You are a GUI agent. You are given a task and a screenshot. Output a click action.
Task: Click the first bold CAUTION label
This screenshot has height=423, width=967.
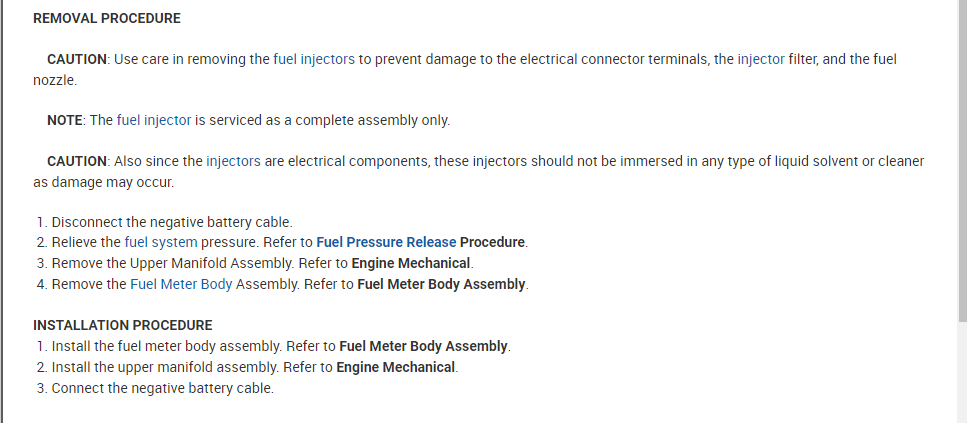pos(77,59)
